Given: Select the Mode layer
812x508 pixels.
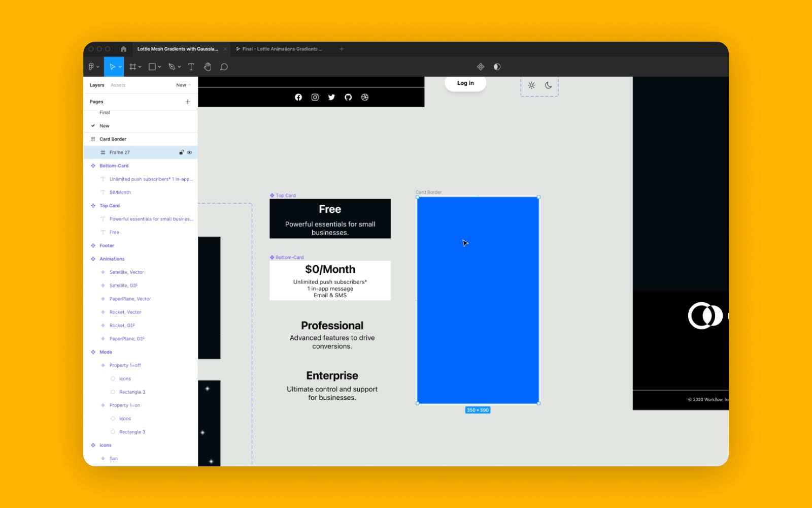Looking at the screenshot, I should pos(106,352).
